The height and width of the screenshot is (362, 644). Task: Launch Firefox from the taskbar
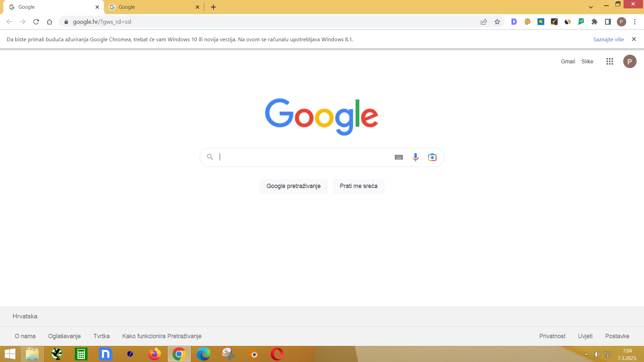155,354
